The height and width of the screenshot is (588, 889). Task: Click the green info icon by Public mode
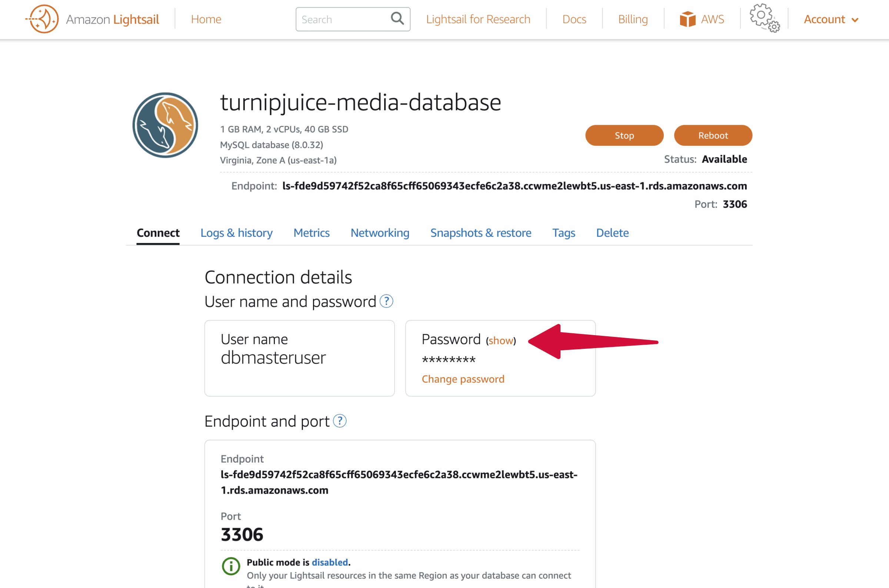231,566
